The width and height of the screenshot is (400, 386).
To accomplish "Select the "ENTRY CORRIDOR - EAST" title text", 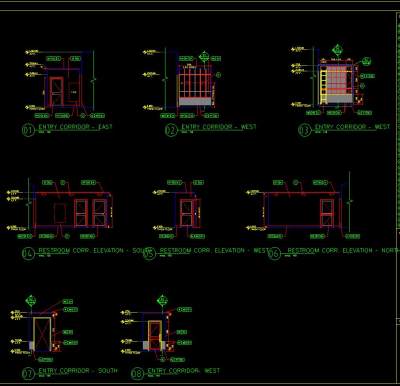I will pyautogui.click(x=76, y=127).
